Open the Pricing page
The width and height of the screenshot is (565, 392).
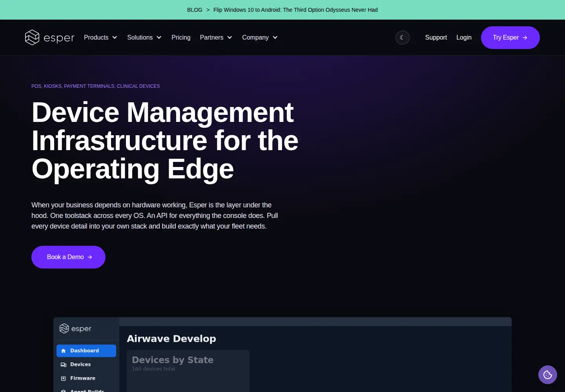point(181,38)
